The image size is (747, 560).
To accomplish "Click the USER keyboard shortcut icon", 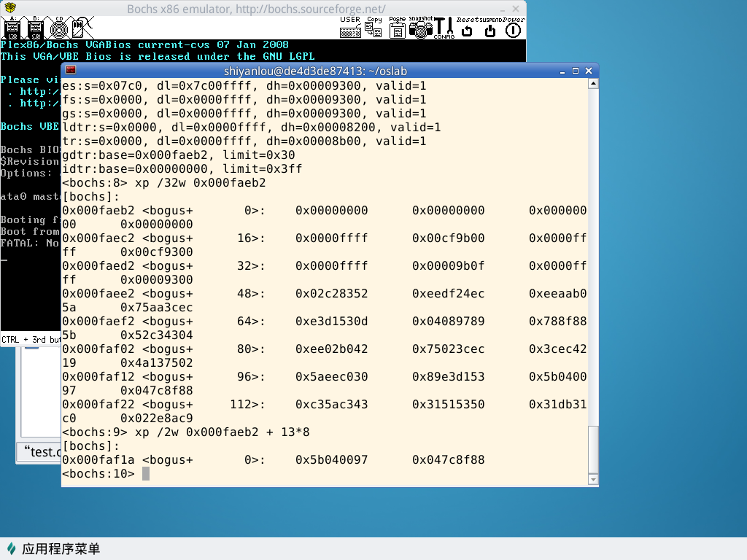I will pyautogui.click(x=350, y=28).
